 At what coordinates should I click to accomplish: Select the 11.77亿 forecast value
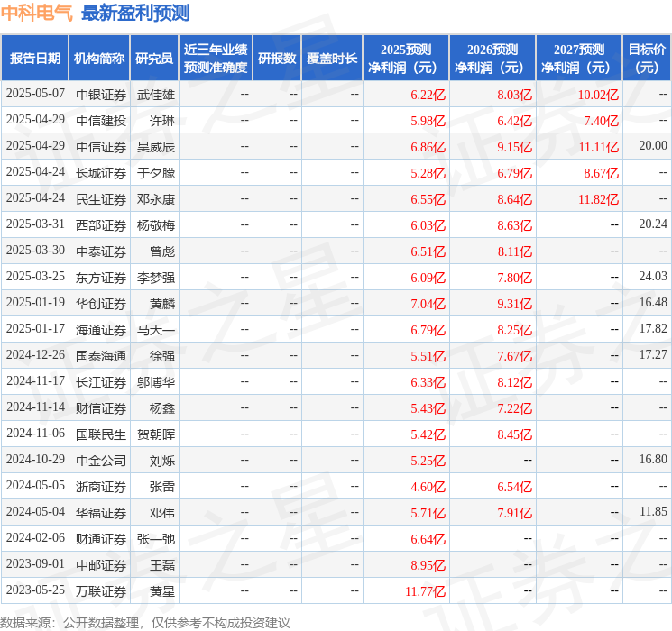425,591
